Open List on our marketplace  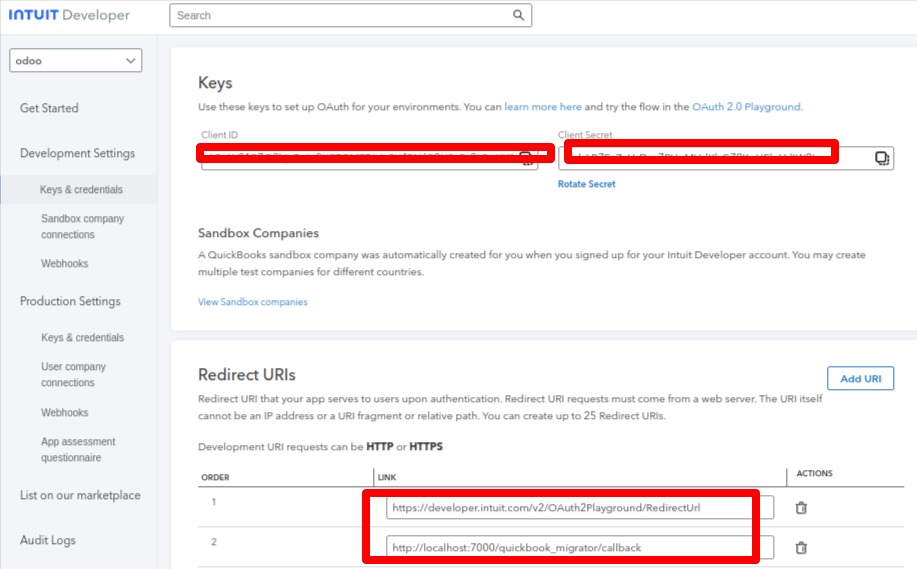coord(80,495)
